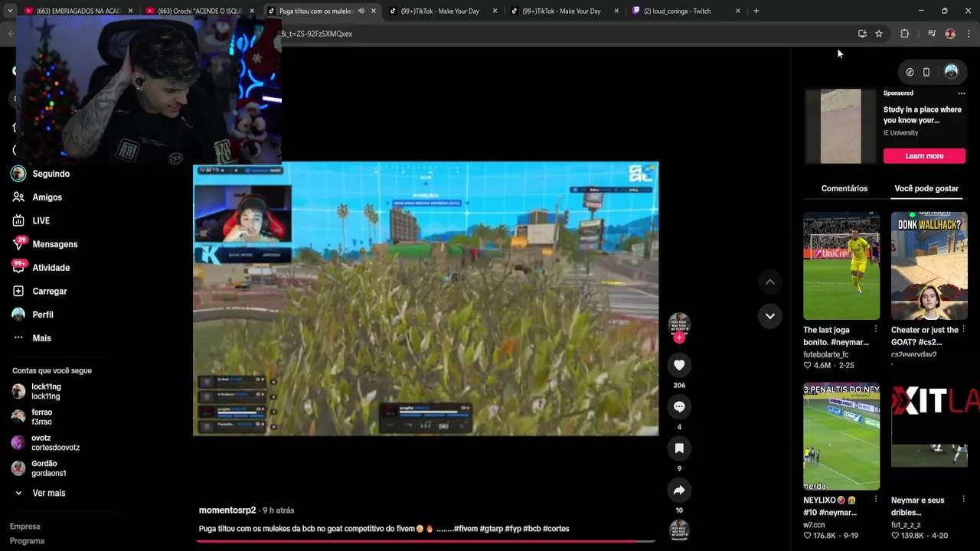This screenshot has width=980, height=551.
Task: Share the video with arrow icon
Action: point(679,490)
